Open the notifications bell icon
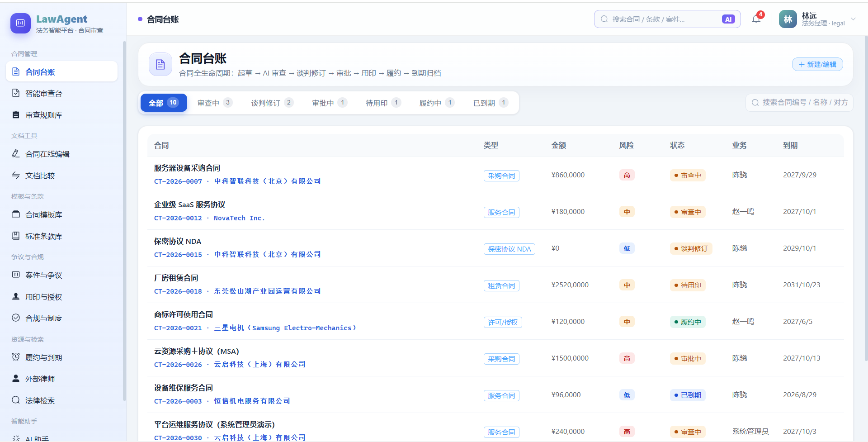 click(x=756, y=19)
